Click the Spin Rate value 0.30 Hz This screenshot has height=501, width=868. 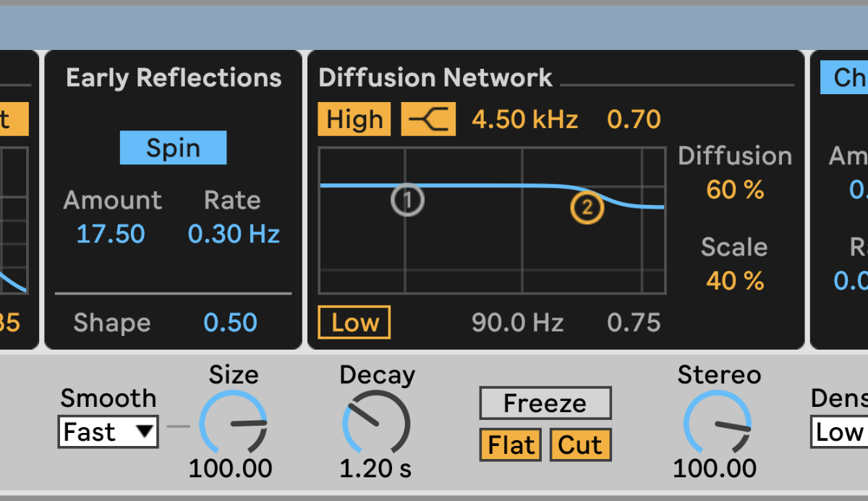234,235
